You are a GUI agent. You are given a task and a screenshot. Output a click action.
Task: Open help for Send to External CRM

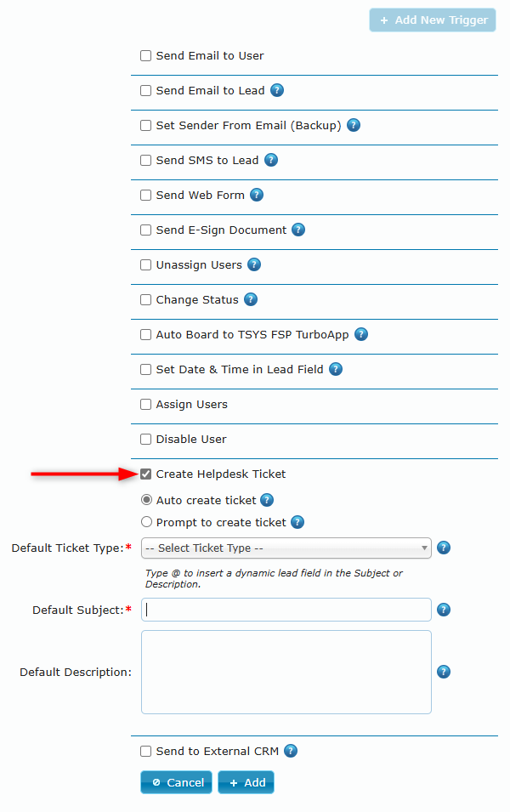pyautogui.click(x=291, y=751)
